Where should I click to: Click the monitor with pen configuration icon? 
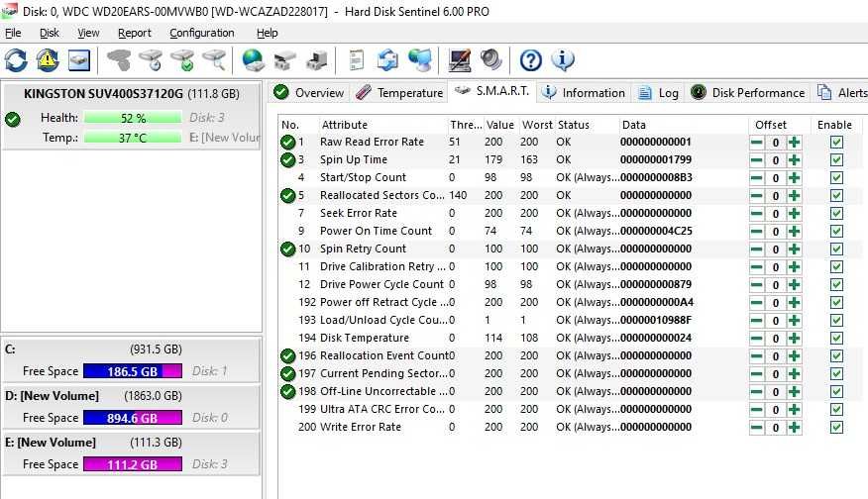460,60
